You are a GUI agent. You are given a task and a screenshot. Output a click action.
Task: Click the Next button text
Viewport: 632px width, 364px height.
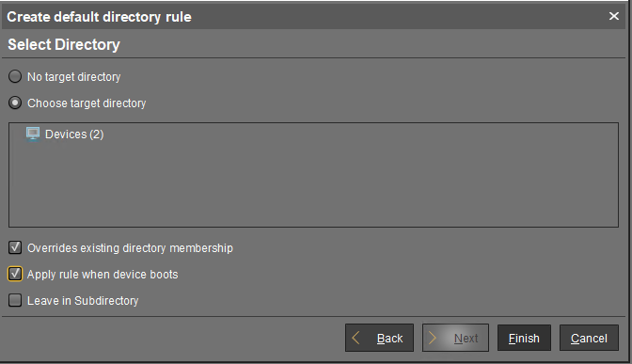466,339
